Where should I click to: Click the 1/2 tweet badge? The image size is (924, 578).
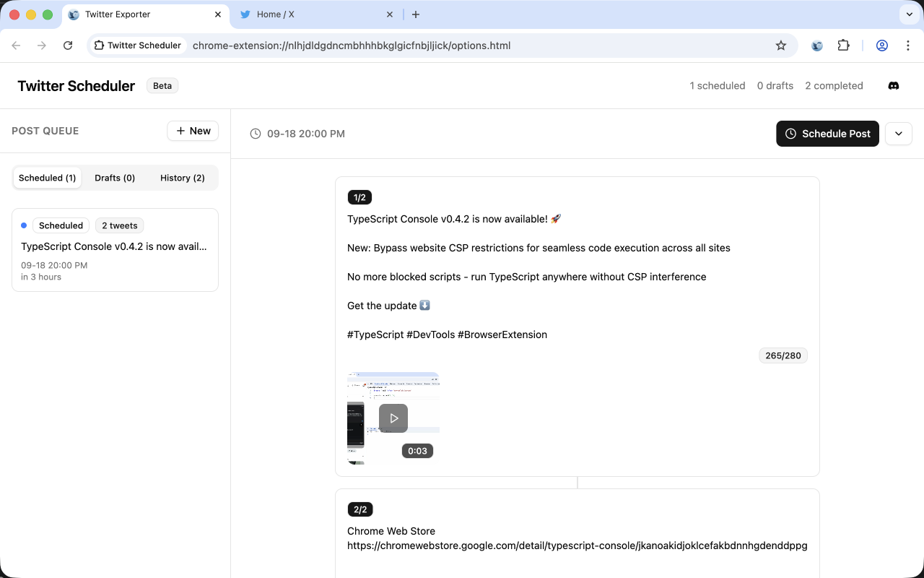pos(359,197)
